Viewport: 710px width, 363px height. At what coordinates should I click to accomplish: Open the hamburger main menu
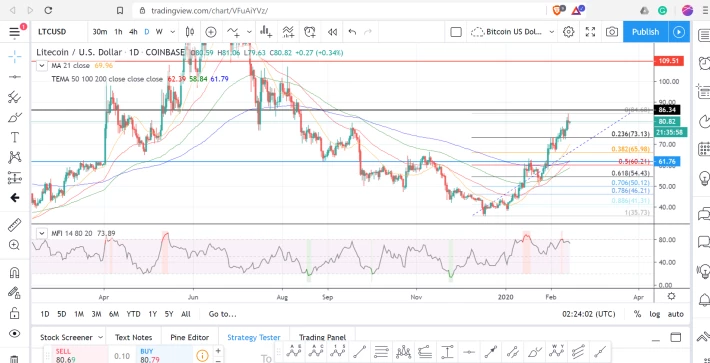coord(14,32)
